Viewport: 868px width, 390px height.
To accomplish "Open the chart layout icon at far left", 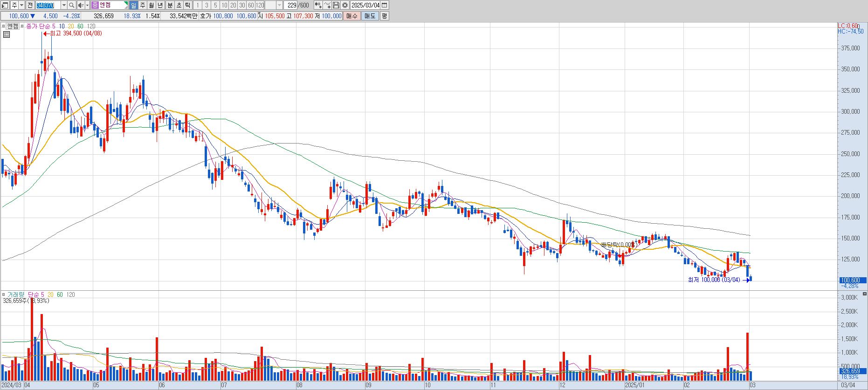I will 5,5.
